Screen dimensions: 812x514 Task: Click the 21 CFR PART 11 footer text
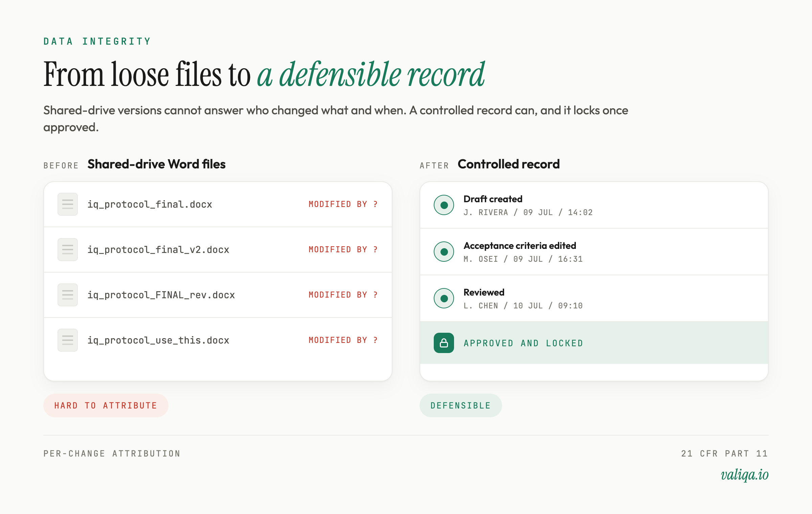tap(725, 453)
